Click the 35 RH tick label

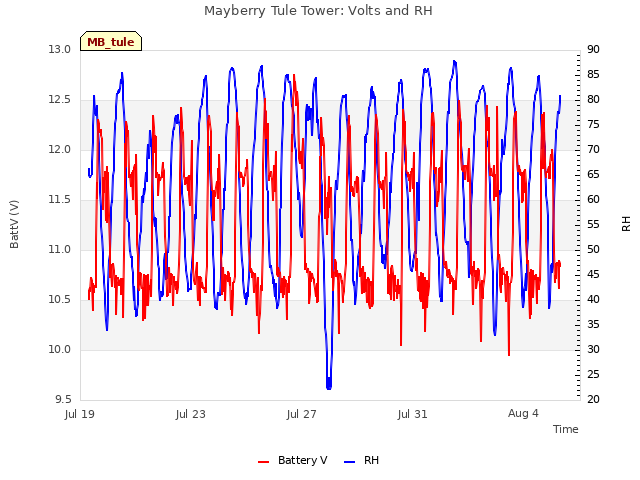tap(593, 324)
